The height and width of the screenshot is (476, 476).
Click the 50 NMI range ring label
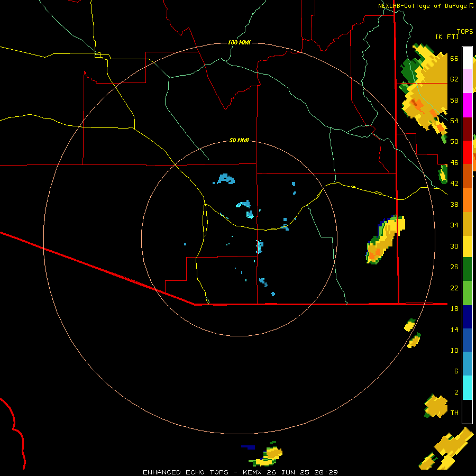click(239, 140)
